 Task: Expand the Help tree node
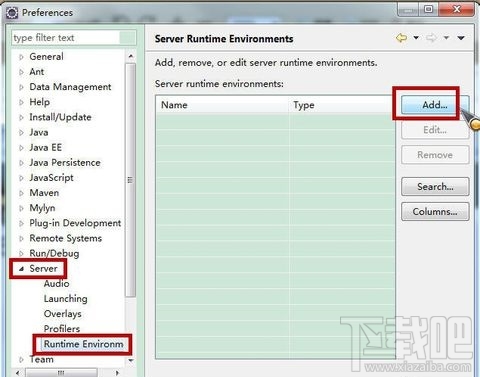21,102
